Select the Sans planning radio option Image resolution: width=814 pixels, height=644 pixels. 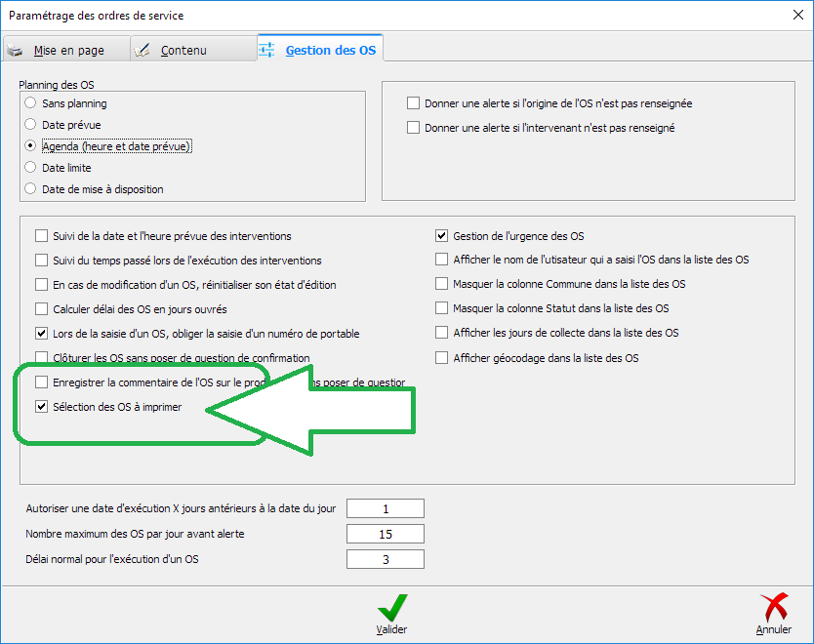tap(31, 103)
